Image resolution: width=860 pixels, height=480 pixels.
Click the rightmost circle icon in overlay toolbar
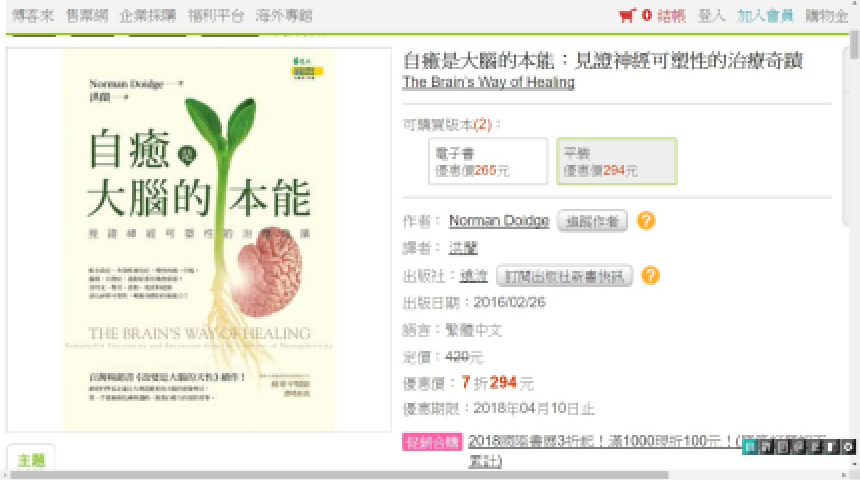[848, 447]
